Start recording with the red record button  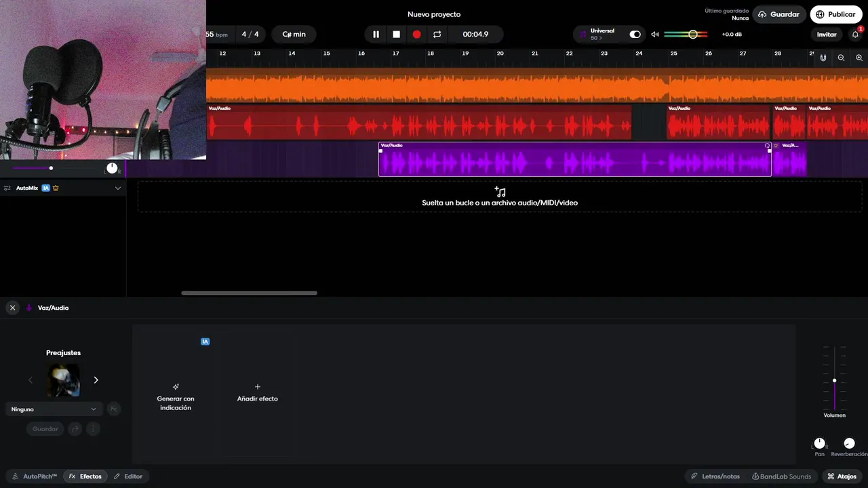[416, 35]
